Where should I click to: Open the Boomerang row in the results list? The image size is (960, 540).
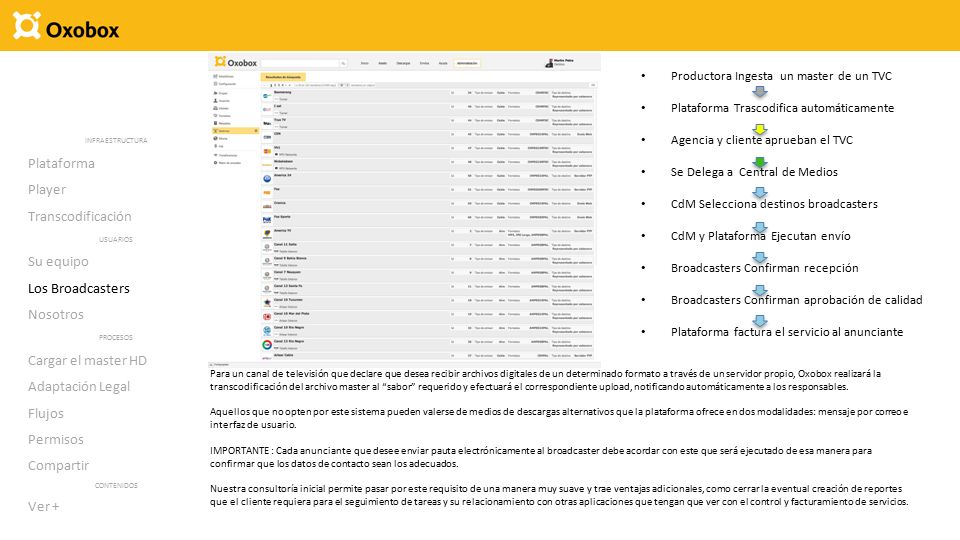click(x=428, y=96)
